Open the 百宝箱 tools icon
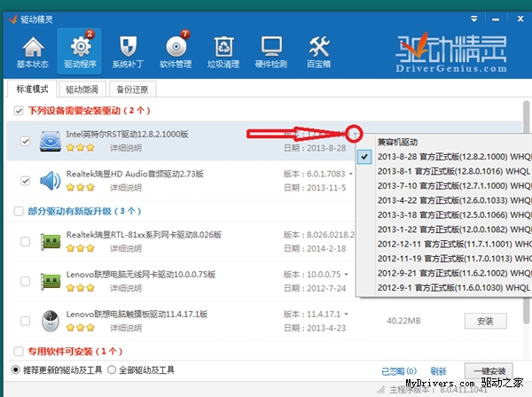The width and height of the screenshot is (532, 397). 319,51
